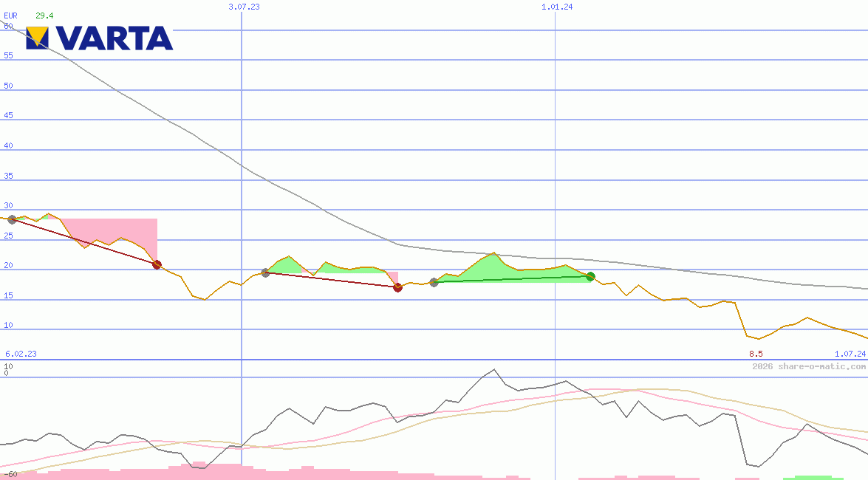Image resolution: width=868 pixels, height=480 pixels.
Task: Click the VARTA company logo
Action: point(100,38)
